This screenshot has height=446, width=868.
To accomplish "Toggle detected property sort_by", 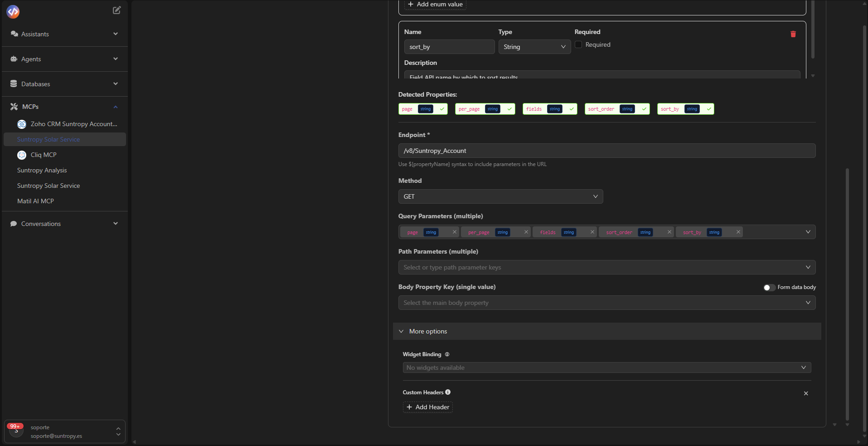I will 685,109.
